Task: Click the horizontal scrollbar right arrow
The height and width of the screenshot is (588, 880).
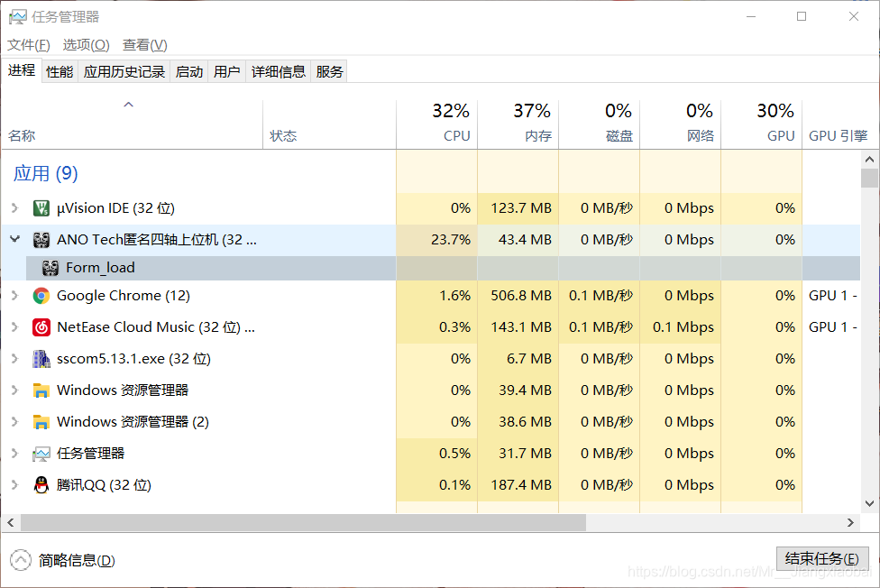Action: pyautogui.click(x=851, y=523)
